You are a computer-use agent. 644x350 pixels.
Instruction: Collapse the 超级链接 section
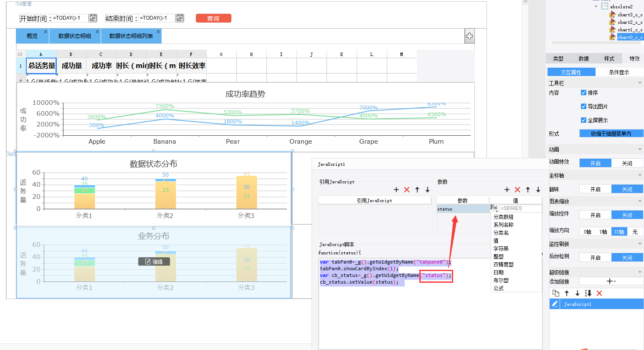640,272
